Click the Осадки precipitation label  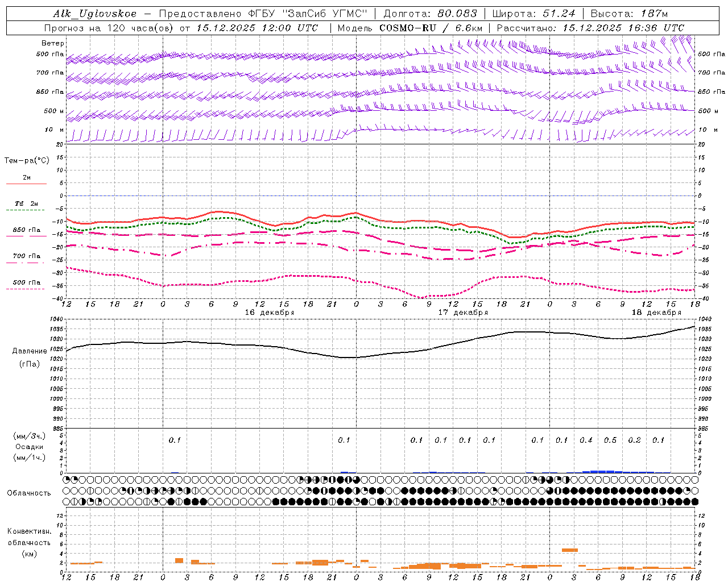tap(29, 447)
